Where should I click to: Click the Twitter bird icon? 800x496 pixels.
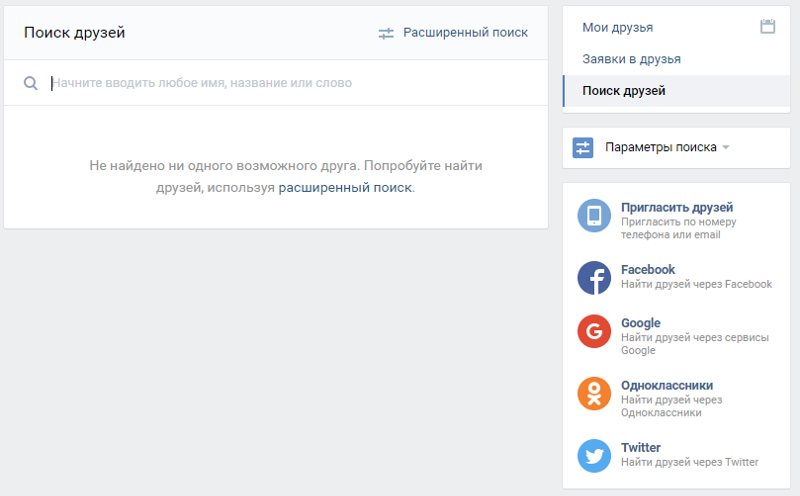[x=594, y=456]
